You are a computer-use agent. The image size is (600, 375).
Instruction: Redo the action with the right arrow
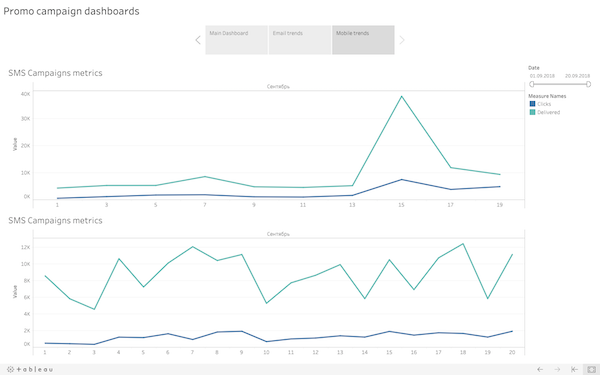click(x=558, y=369)
